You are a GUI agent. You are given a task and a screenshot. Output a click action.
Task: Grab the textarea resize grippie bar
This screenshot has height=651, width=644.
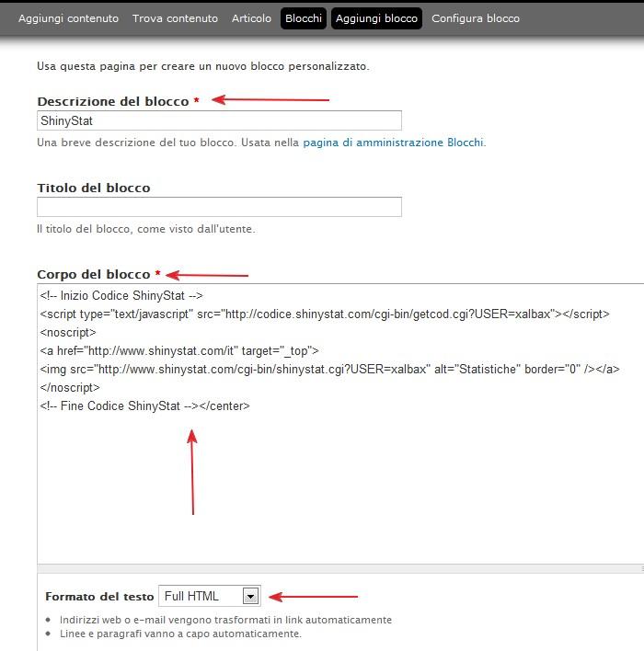tap(340, 568)
